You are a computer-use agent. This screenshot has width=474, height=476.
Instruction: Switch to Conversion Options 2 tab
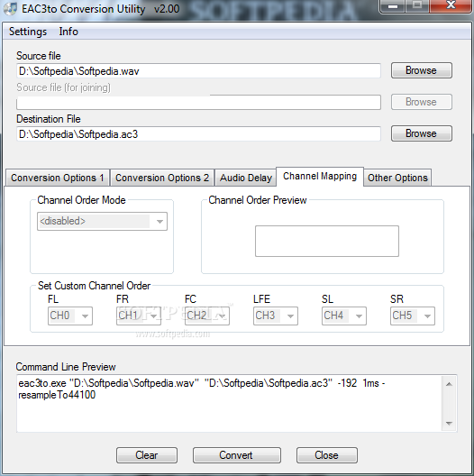click(x=162, y=178)
